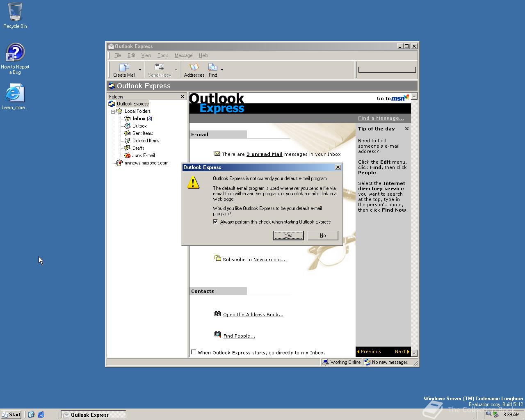This screenshot has width=525, height=420.
Task: Click the msnews.microsoft.com news server icon
Action: point(119,163)
